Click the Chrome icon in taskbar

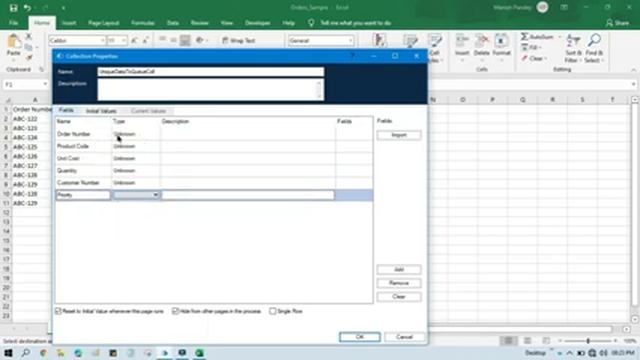[x=43, y=353]
